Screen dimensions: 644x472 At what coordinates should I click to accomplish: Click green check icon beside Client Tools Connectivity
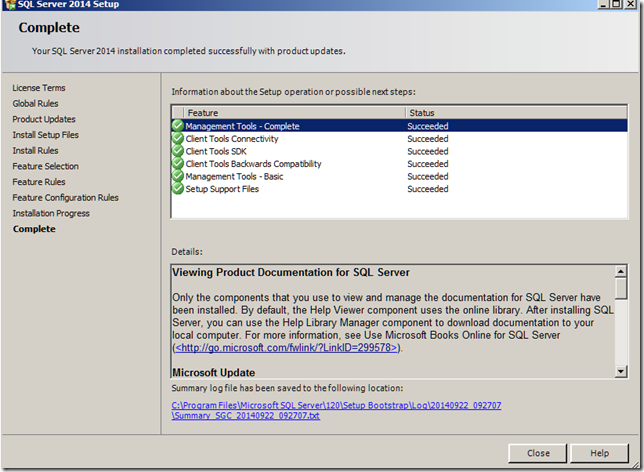(x=177, y=138)
